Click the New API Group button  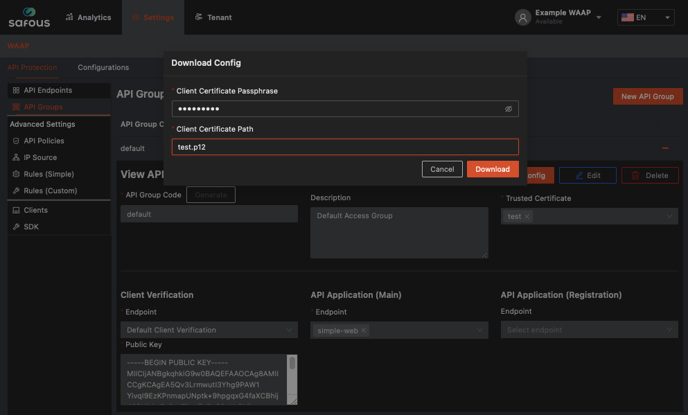point(647,97)
